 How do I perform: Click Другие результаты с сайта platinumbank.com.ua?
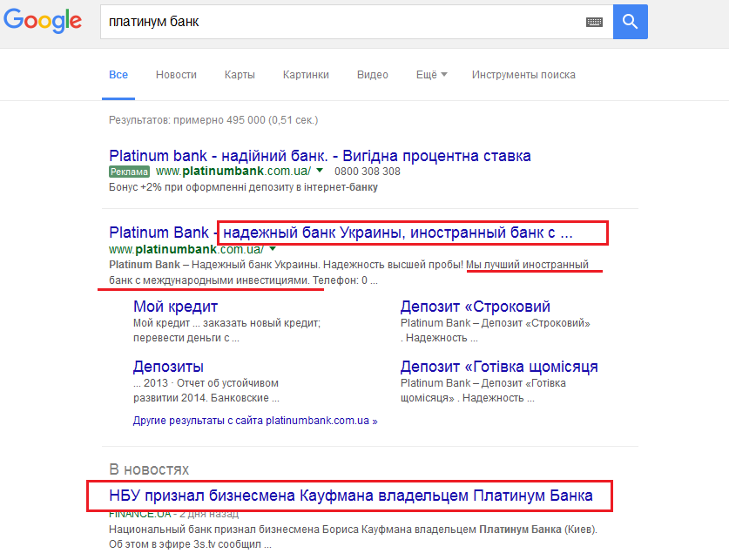click(x=255, y=421)
